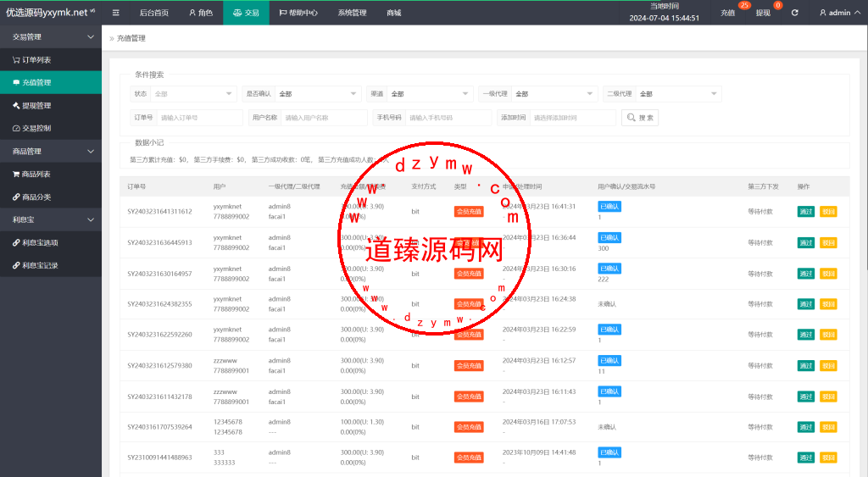Select the 交易 top navigation tab

click(x=247, y=13)
